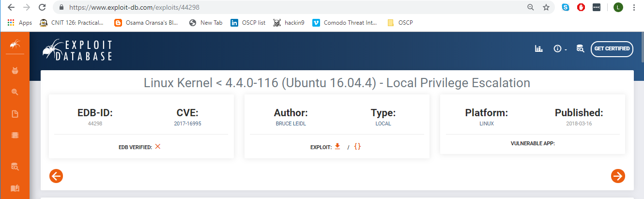Open the hackin9 bookmark

click(x=289, y=22)
